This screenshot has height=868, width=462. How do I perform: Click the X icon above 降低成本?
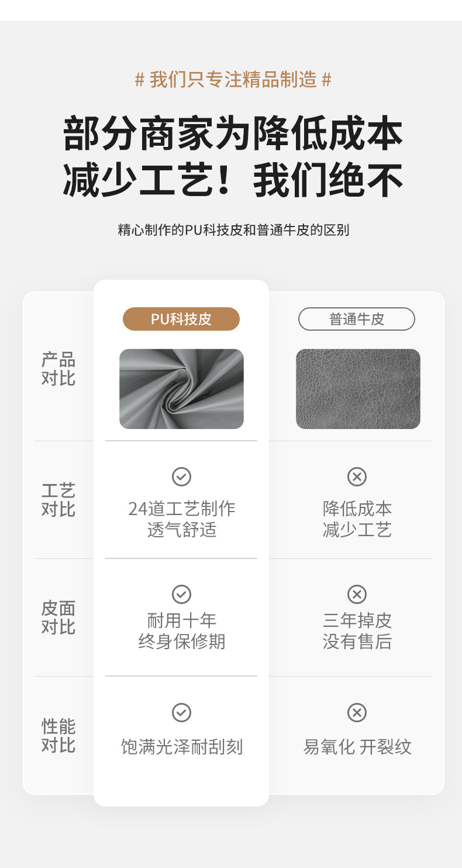(x=357, y=476)
